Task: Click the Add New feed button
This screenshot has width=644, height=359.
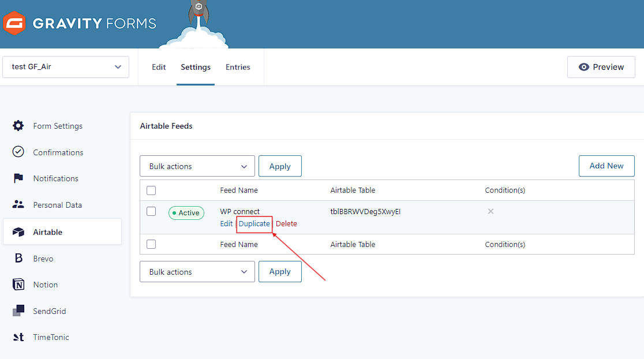Action: 606,166
